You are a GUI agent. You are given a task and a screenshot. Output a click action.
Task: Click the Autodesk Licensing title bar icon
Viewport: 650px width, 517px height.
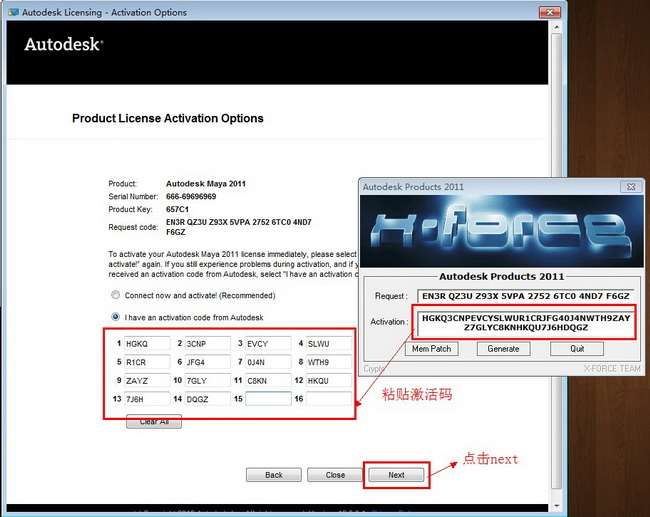[13, 12]
